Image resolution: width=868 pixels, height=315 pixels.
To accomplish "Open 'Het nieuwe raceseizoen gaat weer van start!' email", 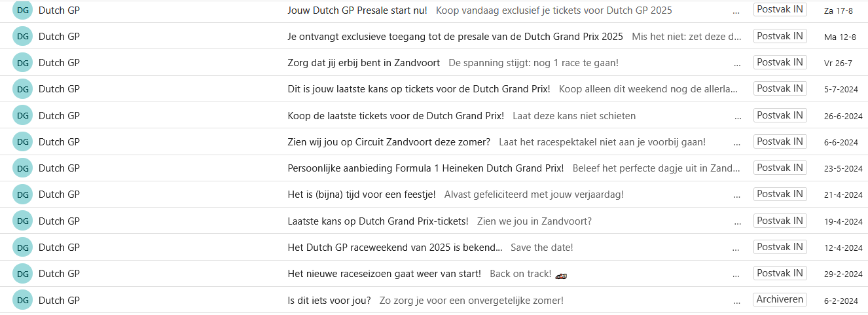I will (384, 274).
